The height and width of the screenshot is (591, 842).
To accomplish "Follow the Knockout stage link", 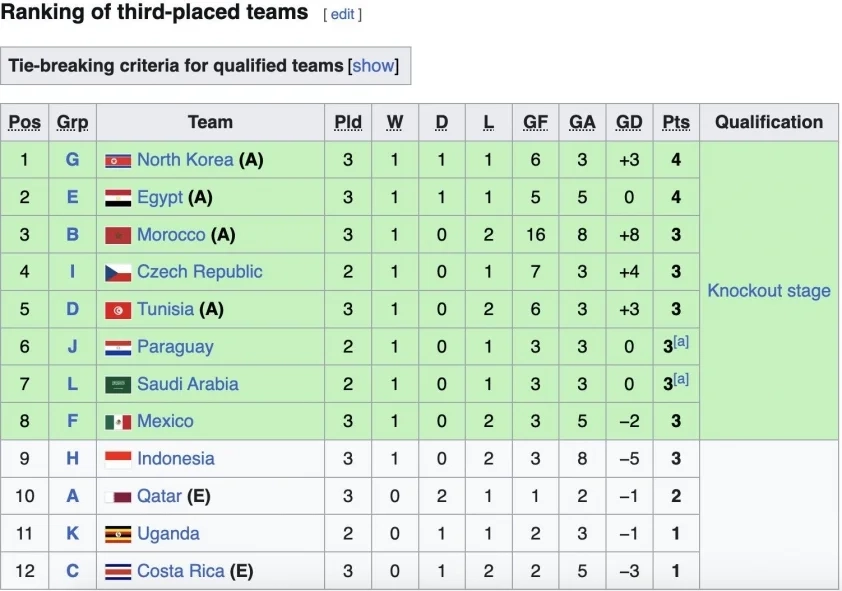I will click(x=769, y=291).
